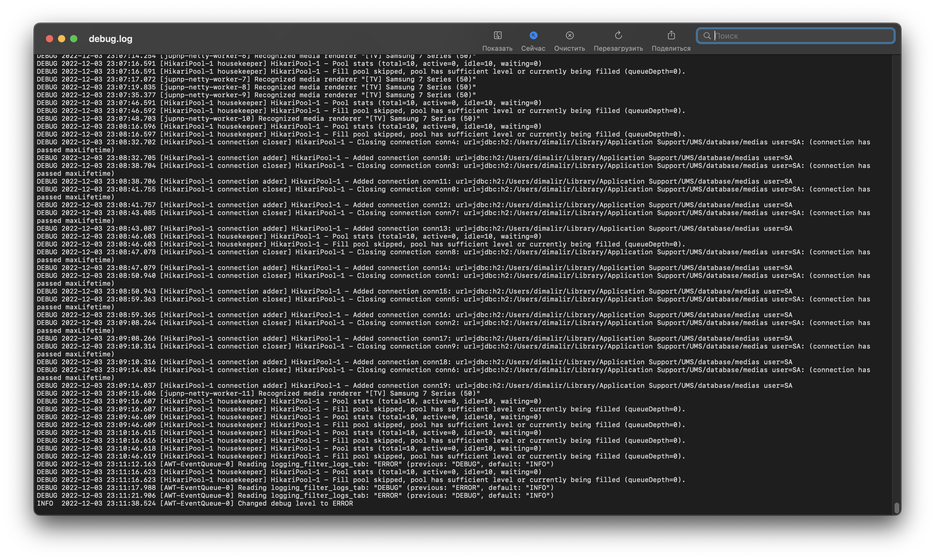Click "Closing connection conn5" log line

click(453, 303)
